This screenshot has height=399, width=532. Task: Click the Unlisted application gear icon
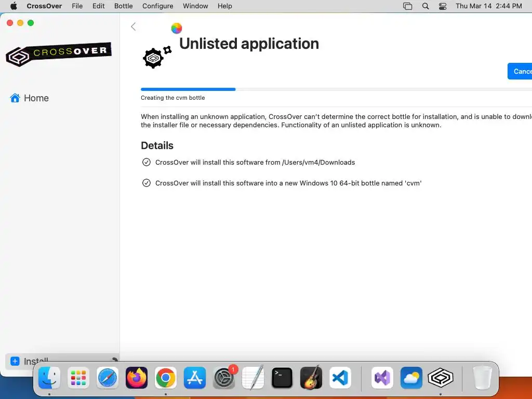[x=157, y=57]
